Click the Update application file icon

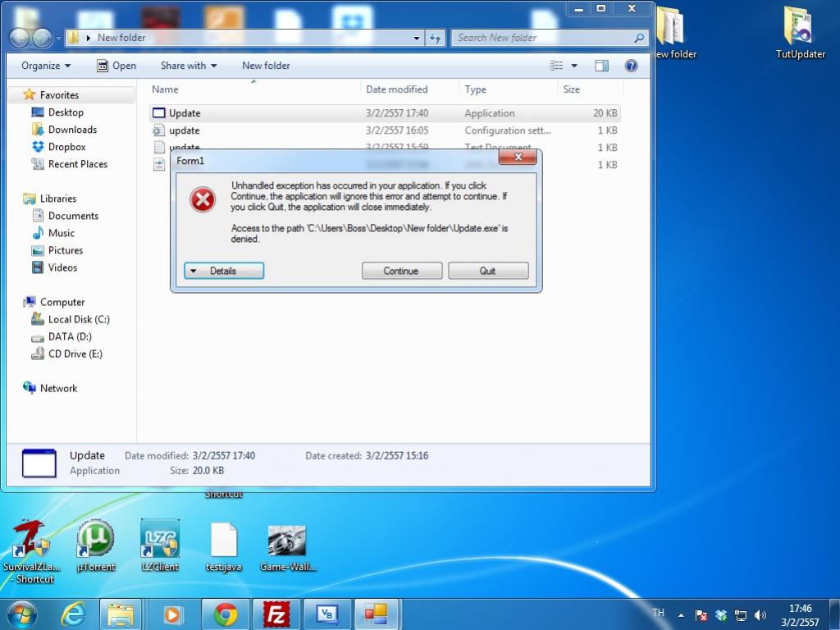[158, 113]
